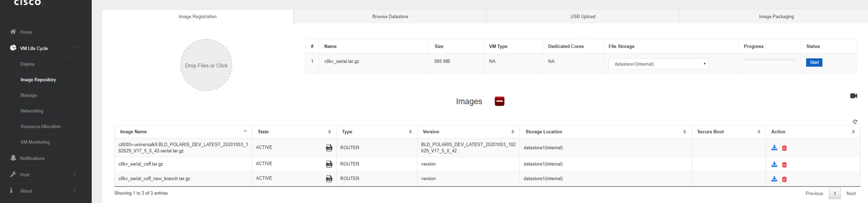Image resolution: width=868 pixels, height=203 pixels.
Task: Open the datastore1(internal) File Storage dropdown
Action: pos(658,64)
